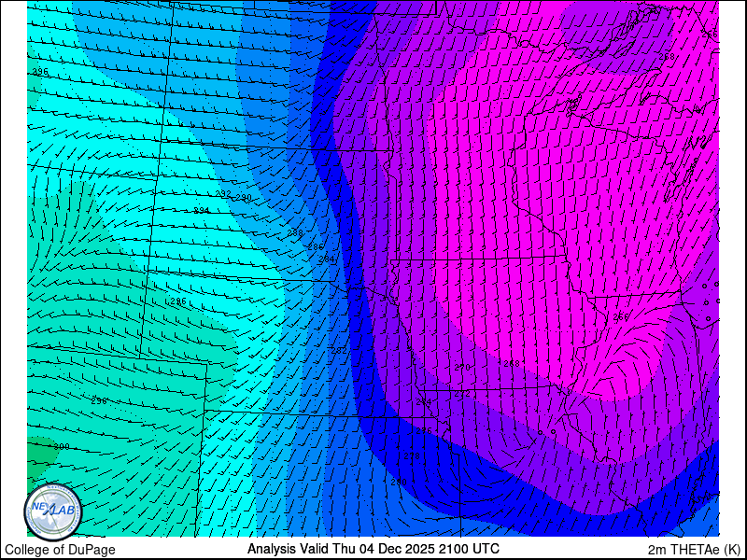Click the 288 contour label
Screen dimensions: 747x560
(295, 232)
